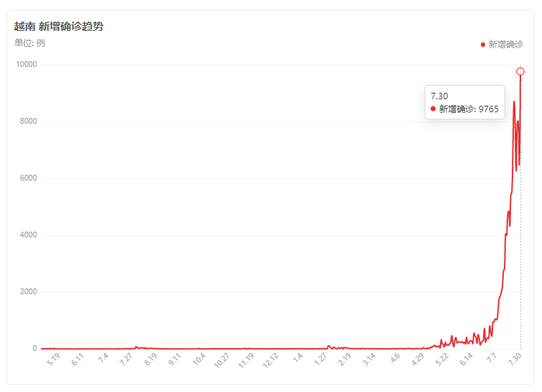Click the 单位: 例 unit label

[x=30, y=43]
